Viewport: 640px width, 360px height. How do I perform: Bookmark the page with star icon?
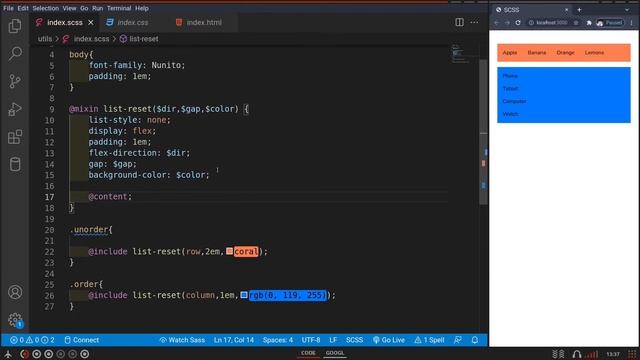pyautogui.click(x=576, y=23)
